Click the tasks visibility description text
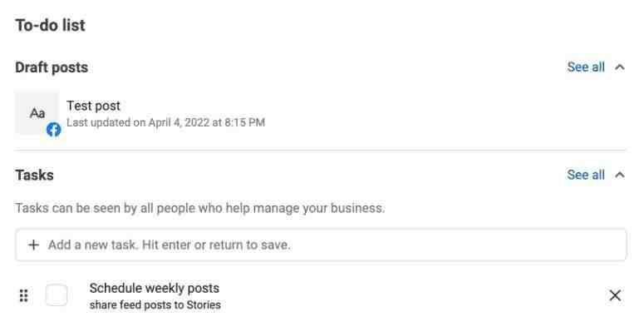The width and height of the screenshot is (644, 327). (x=200, y=208)
